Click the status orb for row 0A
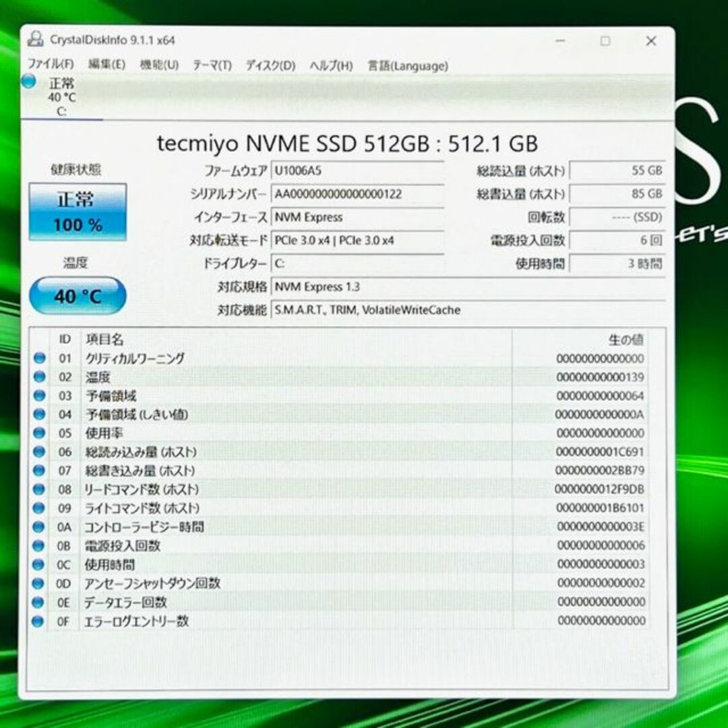Image resolution: width=728 pixels, height=728 pixels. [39, 527]
